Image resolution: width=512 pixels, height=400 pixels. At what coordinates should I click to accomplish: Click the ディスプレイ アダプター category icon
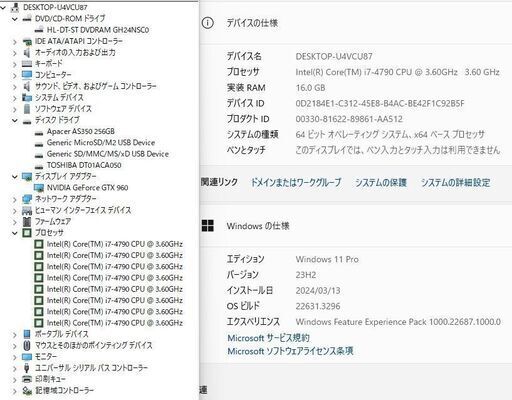pyautogui.click(x=27, y=176)
